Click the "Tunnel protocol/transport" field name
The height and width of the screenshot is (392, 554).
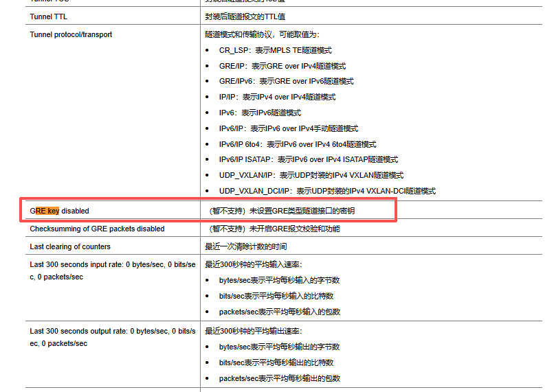tap(71, 34)
